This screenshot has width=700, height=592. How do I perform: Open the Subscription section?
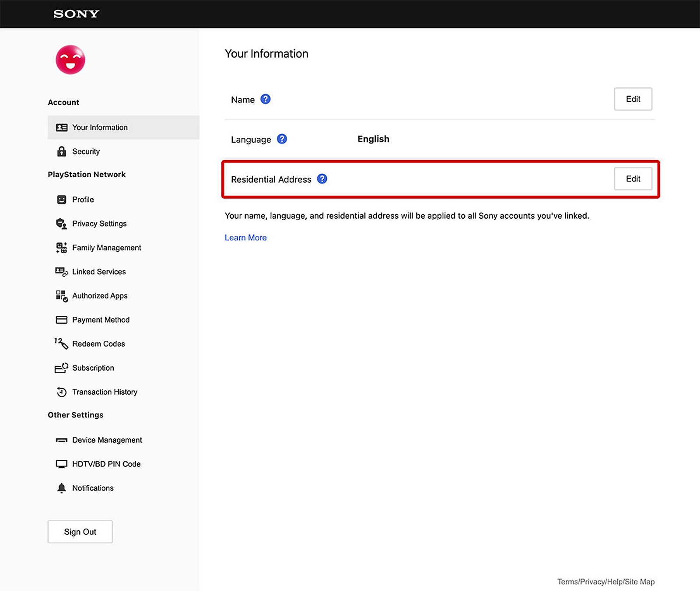(93, 368)
